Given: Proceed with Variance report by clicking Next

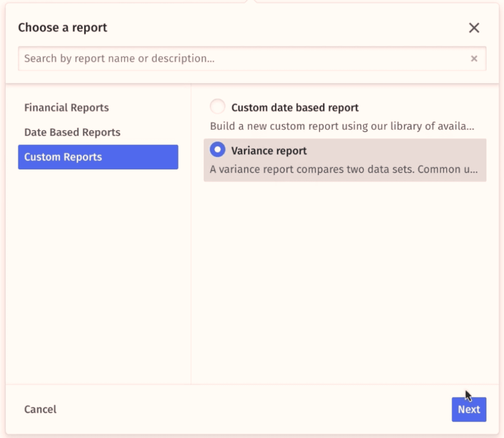Looking at the screenshot, I should point(469,409).
